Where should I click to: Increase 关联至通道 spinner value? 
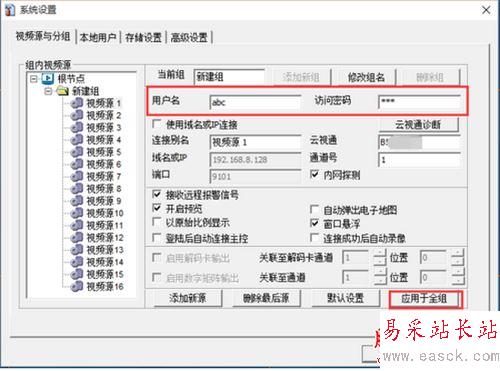(380, 273)
